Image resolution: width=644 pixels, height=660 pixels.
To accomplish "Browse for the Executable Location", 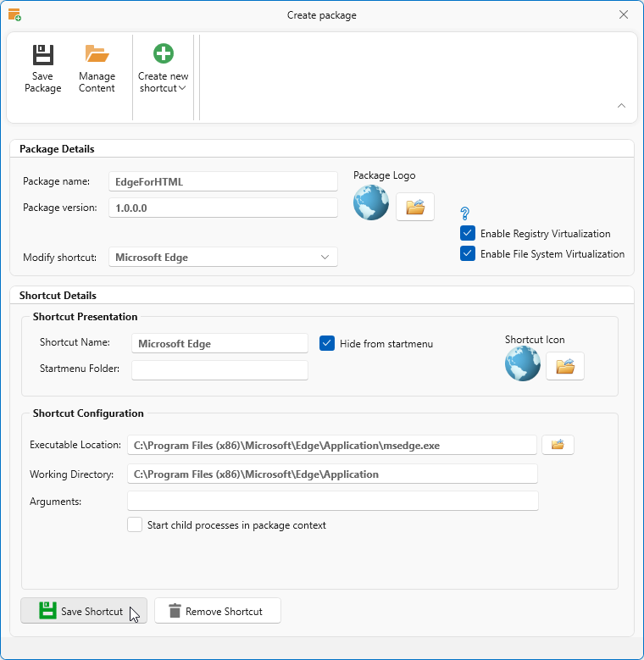I will [558, 445].
